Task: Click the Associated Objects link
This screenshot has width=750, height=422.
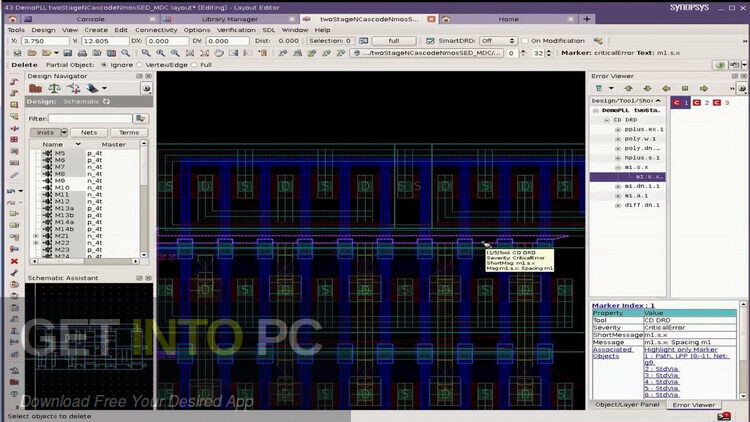Action: coord(612,353)
